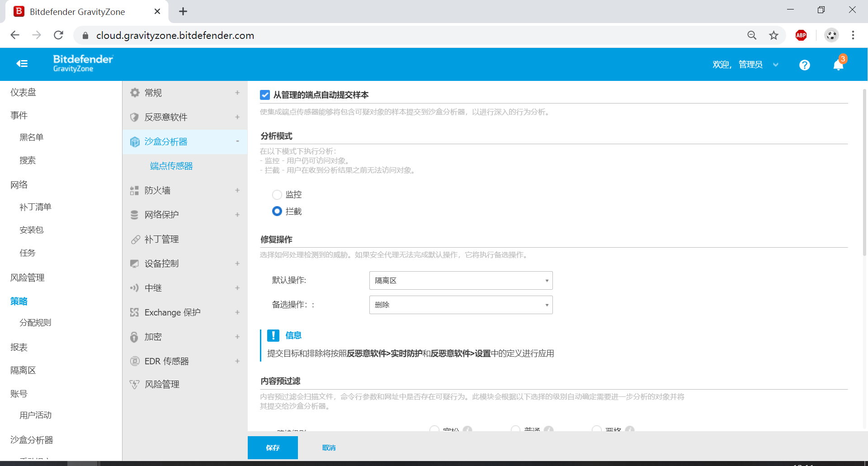This screenshot has height=466, width=868.
Task: Expand 防火墙 with its plus sign
Action: tap(237, 190)
